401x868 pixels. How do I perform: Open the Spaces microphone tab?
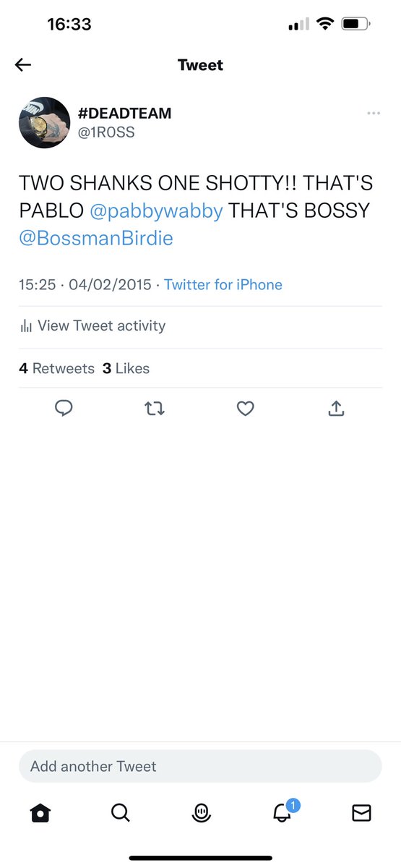click(x=201, y=813)
